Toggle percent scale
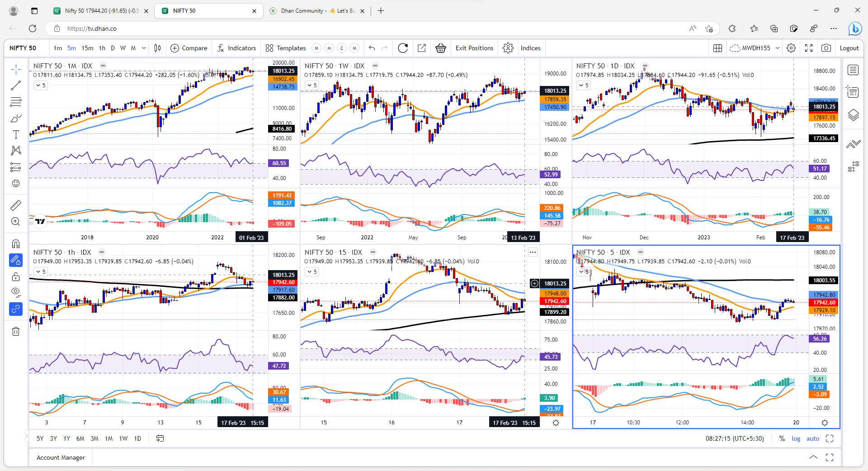The width and height of the screenshot is (868, 471). point(782,438)
